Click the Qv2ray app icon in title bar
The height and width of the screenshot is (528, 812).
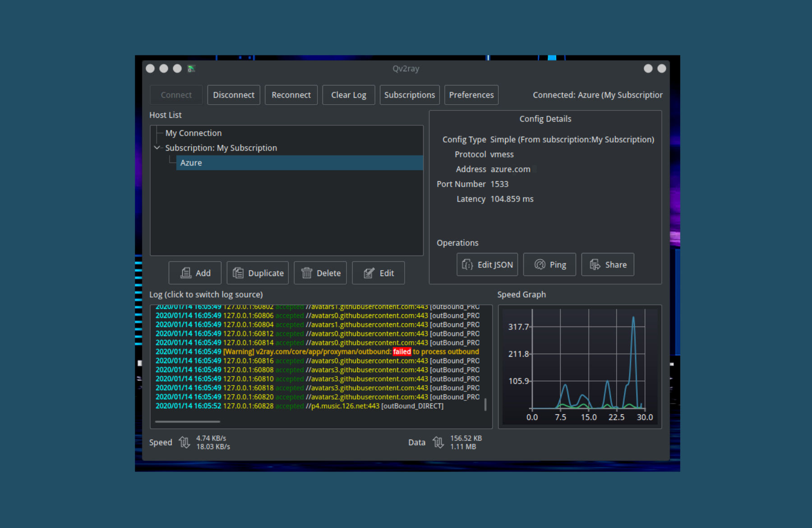pyautogui.click(x=191, y=69)
